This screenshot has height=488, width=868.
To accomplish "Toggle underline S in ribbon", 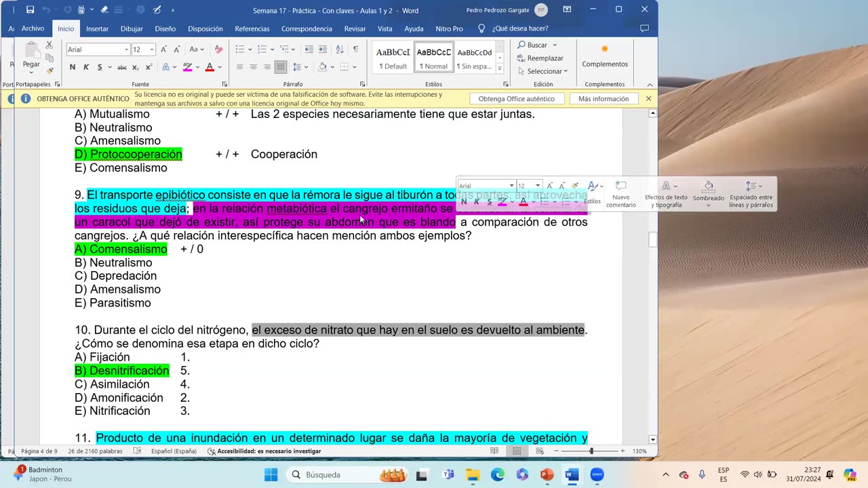I will click(100, 67).
